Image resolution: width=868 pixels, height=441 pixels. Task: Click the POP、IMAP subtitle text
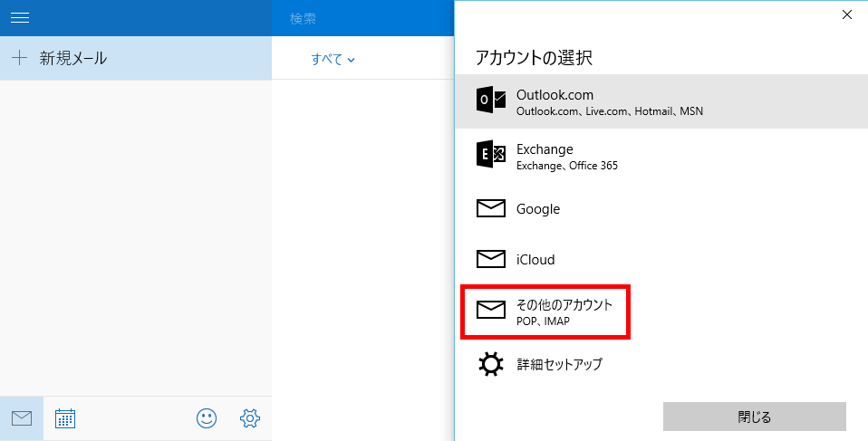point(543,321)
